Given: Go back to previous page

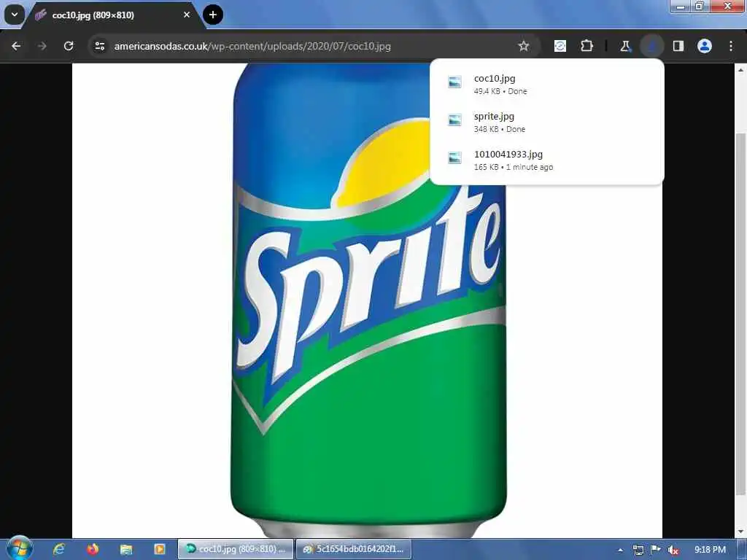Looking at the screenshot, I should point(16,46).
